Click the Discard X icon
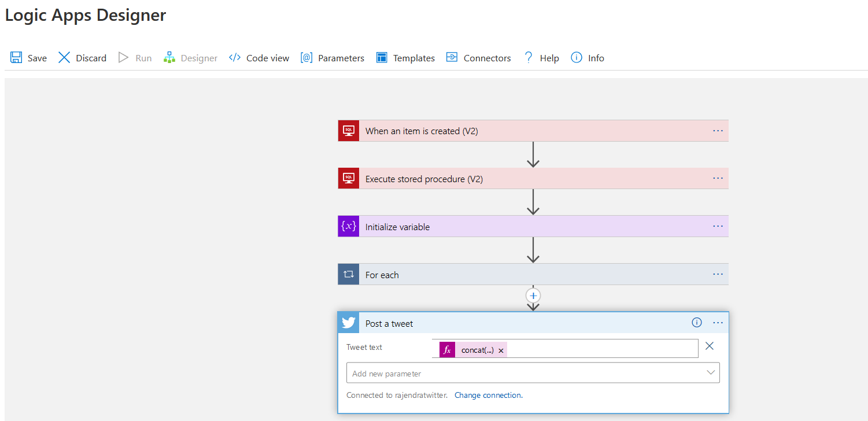Image resolution: width=868 pixels, height=421 pixels. pyautogui.click(x=64, y=58)
